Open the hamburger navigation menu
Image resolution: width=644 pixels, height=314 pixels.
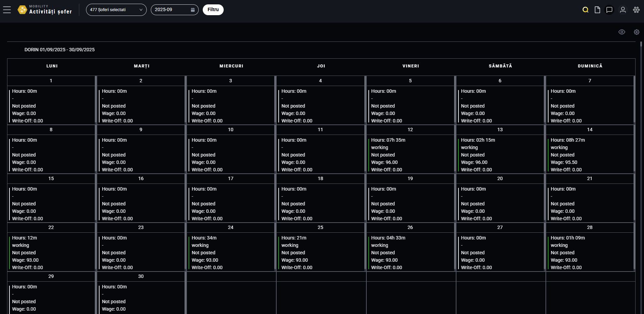pyautogui.click(x=7, y=9)
